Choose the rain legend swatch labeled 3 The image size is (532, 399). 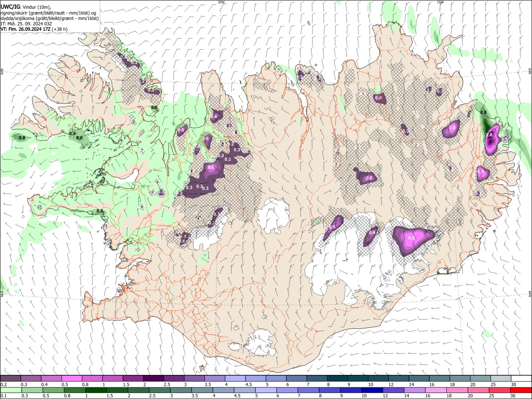tap(181, 390)
